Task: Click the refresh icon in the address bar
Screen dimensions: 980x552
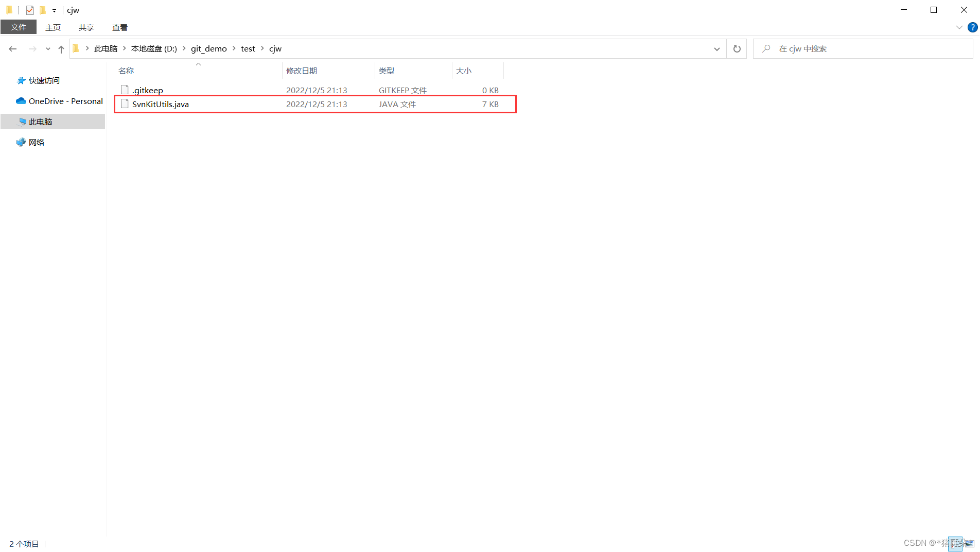Action: pos(737,48)
